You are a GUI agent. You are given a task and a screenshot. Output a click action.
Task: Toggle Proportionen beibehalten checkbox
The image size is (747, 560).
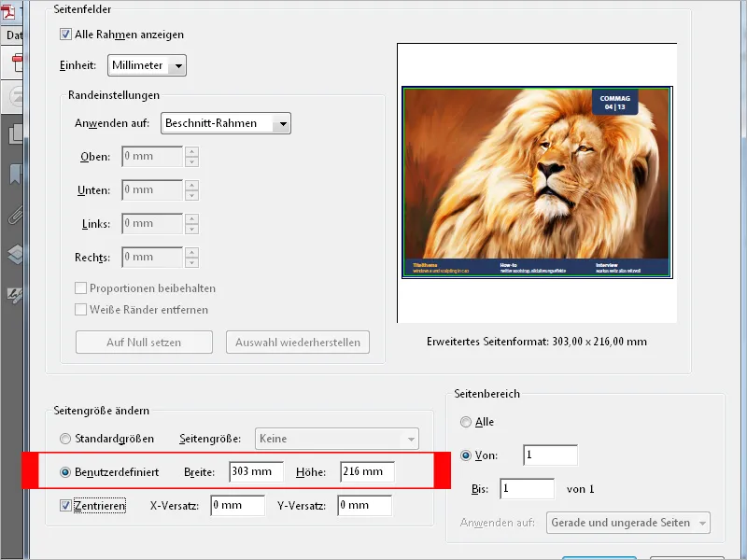[80, 288]
